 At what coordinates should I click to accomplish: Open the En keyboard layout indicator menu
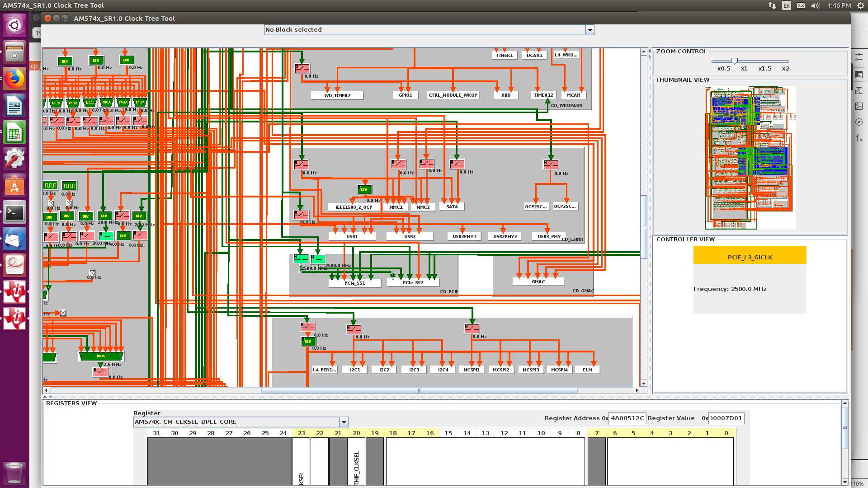click(x=787, y=5)
